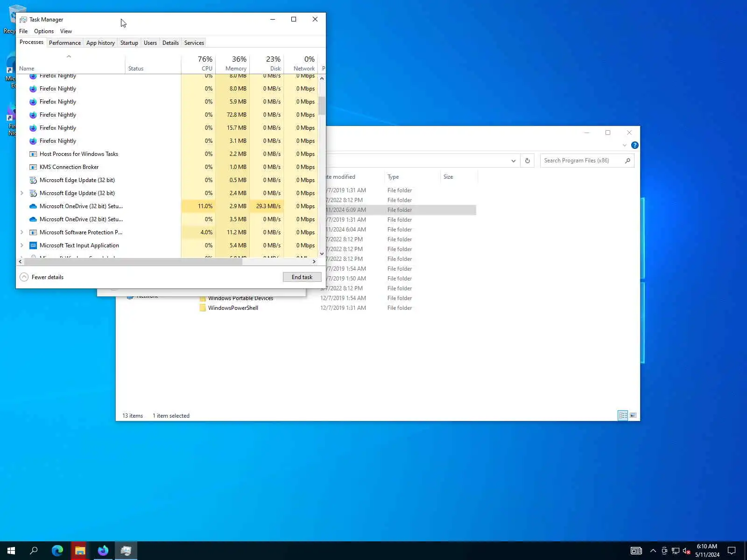This screenshot has width=747, height=560.
Task: Click the Microsoft Edge Update icon using 2.4 MB
Action: (33, 193)
